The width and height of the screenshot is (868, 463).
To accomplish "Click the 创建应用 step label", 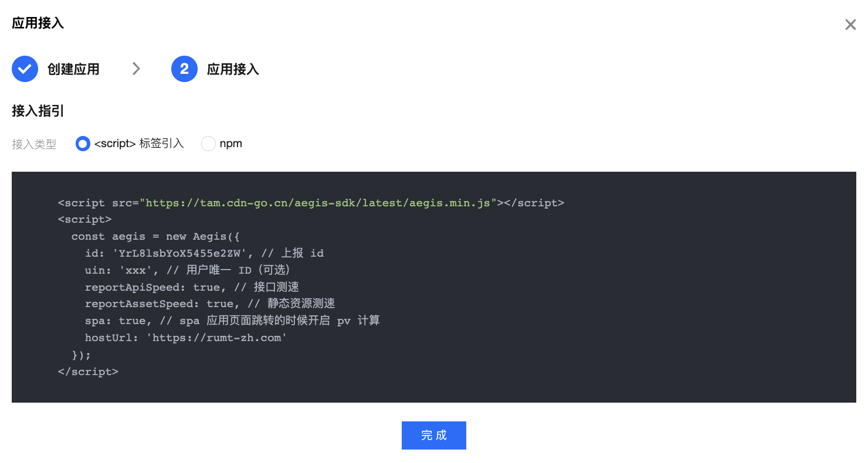I will (73, 69).
